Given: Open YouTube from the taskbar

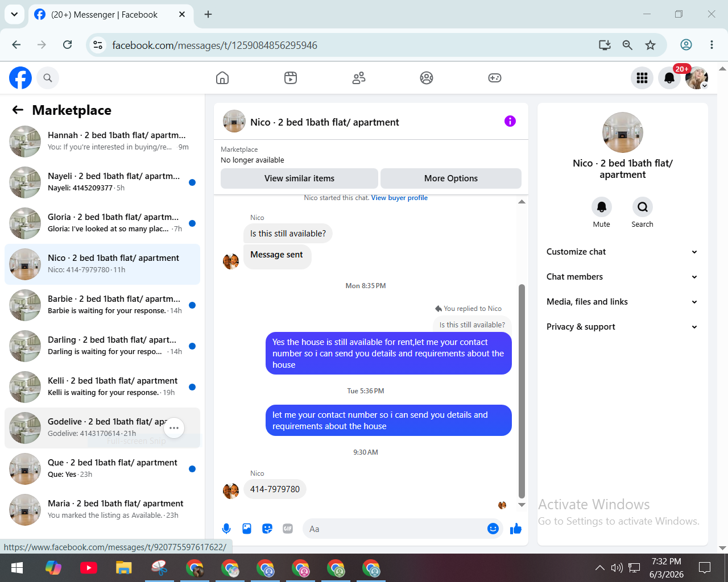Looking at the screenshot, I should point(89,568).
